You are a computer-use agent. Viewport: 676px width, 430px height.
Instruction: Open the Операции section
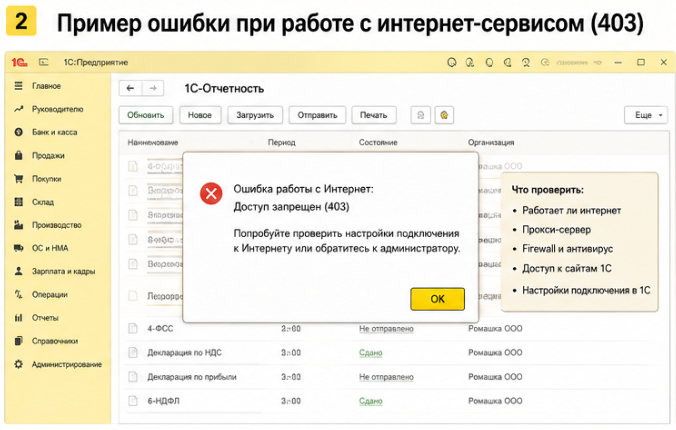tap(50, 295)
